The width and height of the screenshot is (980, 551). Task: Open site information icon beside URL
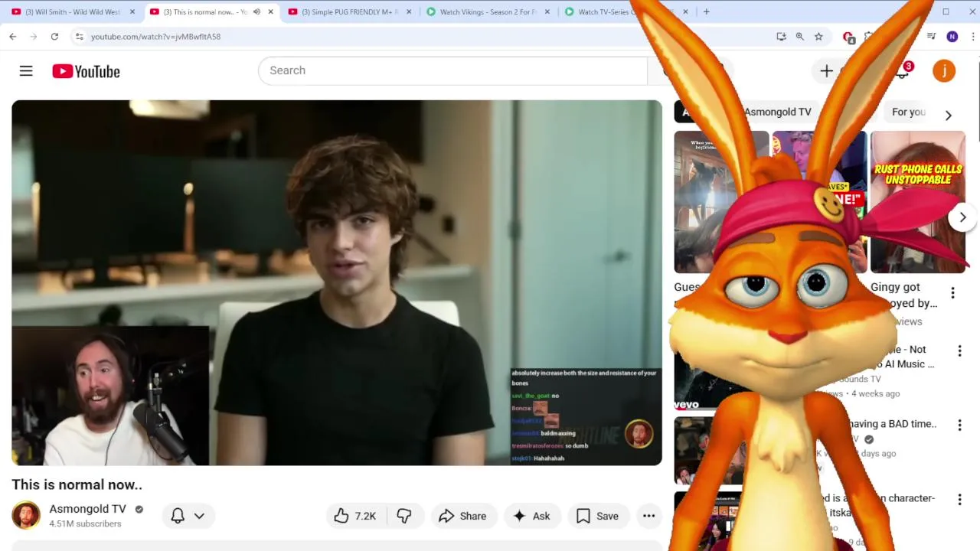pos(79,36)
